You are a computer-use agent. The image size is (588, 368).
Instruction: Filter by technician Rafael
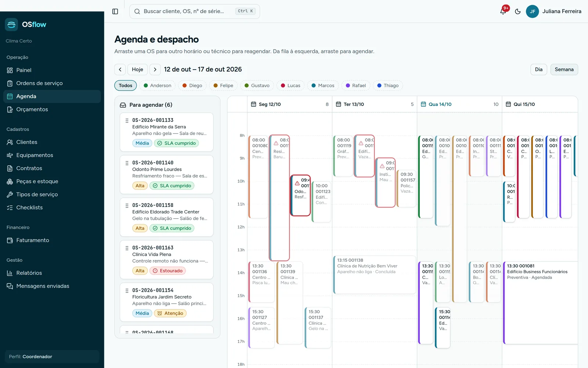click(x=356, y=85)
